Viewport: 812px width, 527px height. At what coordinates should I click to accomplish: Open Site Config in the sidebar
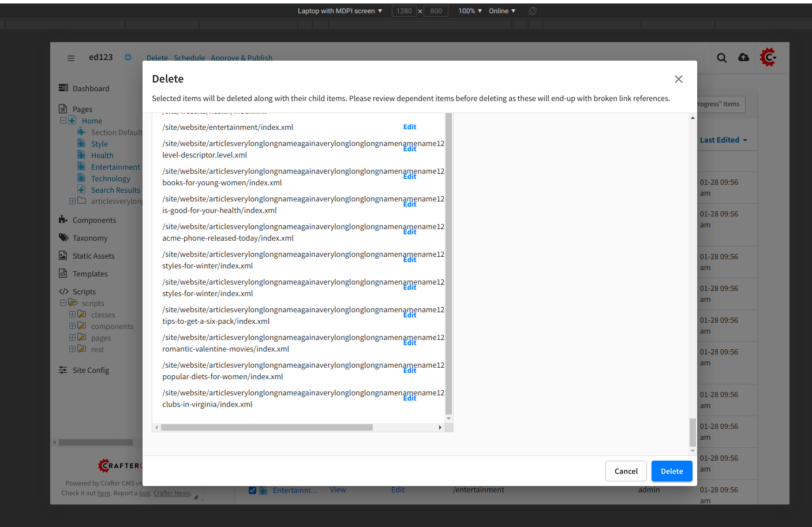click(x=91, y=370)
